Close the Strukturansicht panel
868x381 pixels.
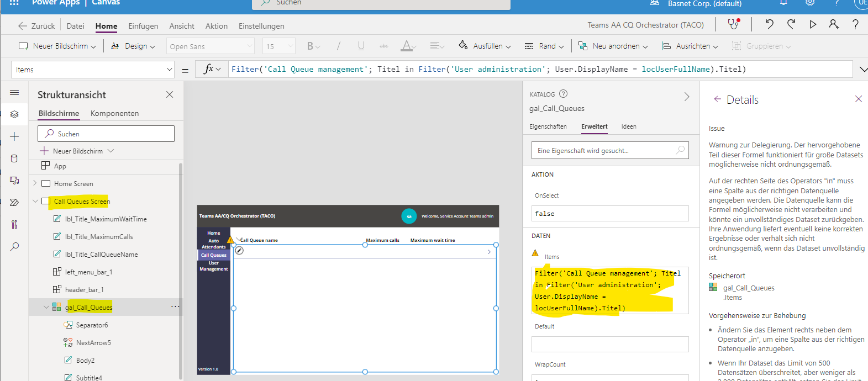[x=170, y=94]
